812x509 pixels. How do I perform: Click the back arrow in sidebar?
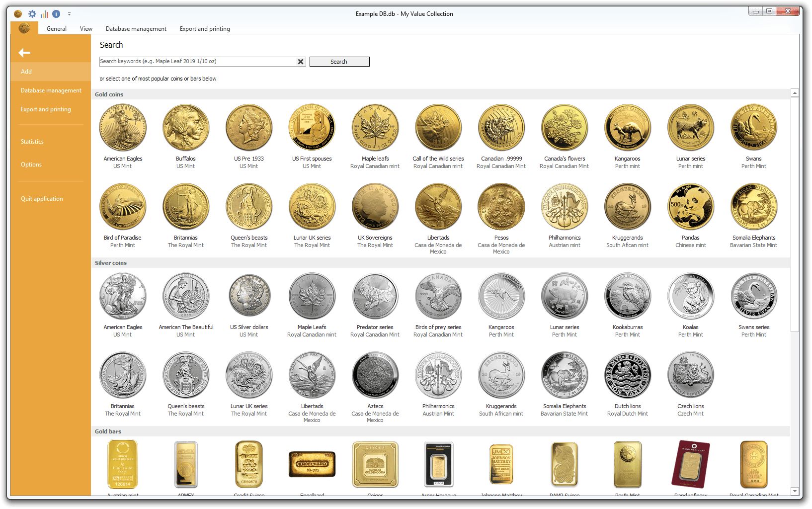[x=24, y=53]
